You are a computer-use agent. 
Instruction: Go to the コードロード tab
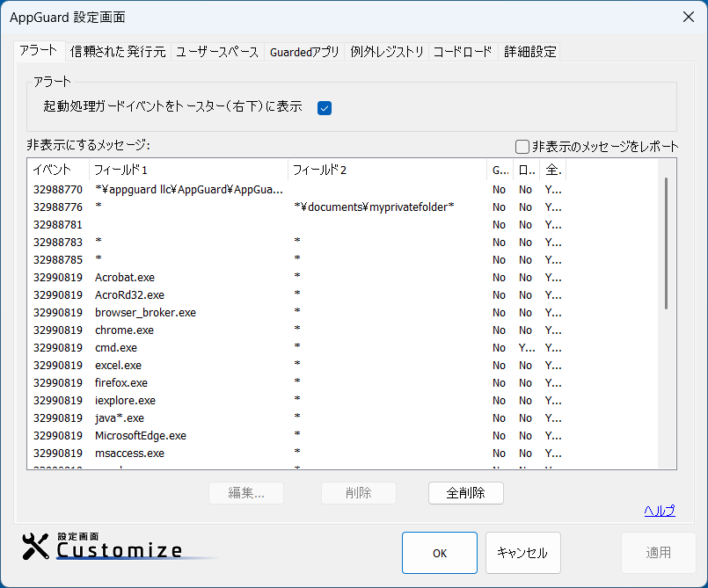(463, 52)
